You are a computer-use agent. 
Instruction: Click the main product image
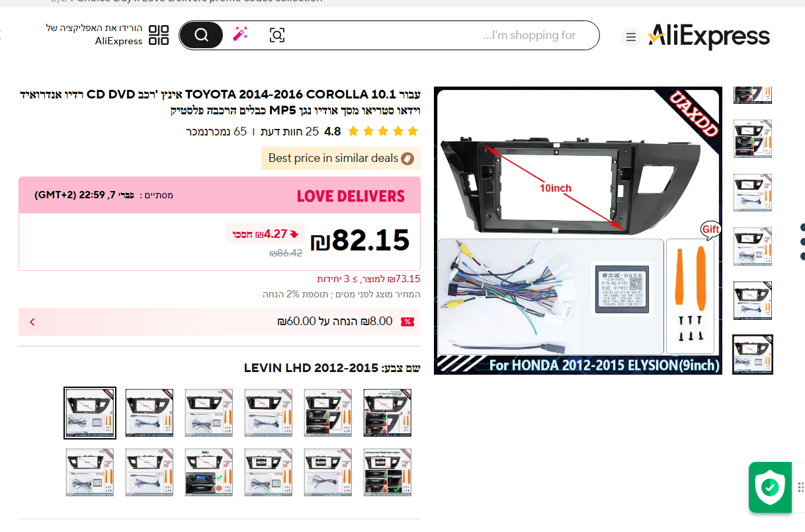tap(578, 231)
